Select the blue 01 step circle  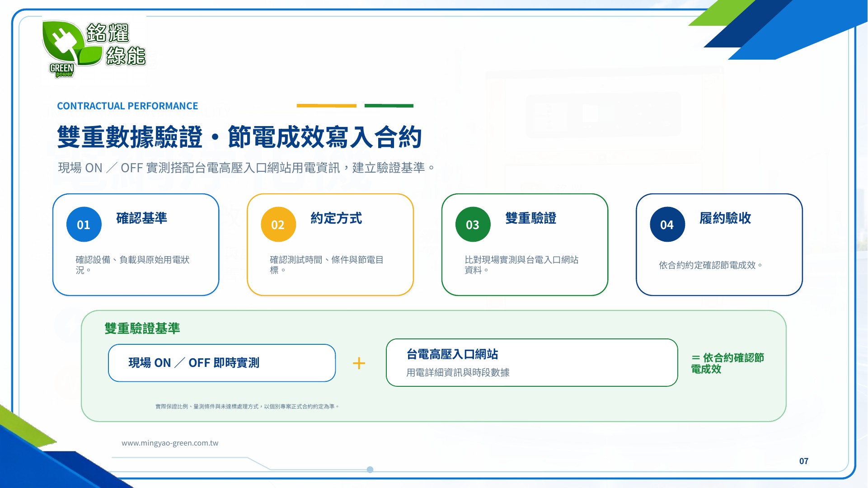84,225
